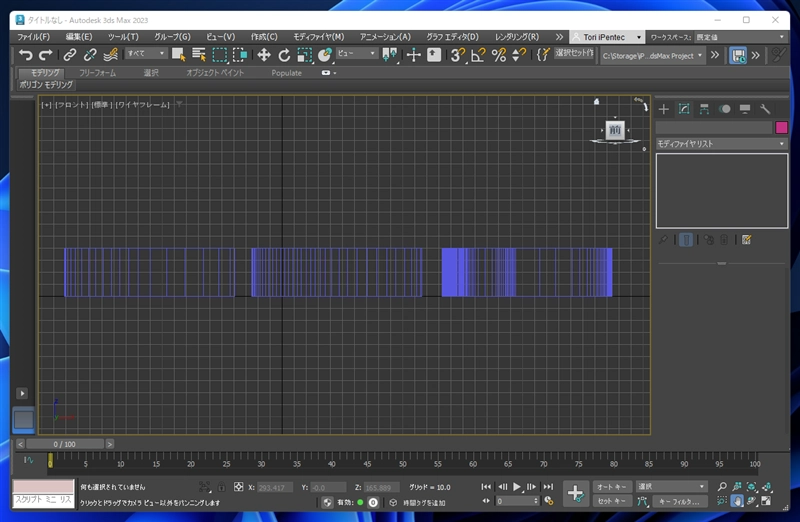This screenshot has height=522, width=800.
Task: Activate the Select and Scale tool
Action: (305, 55)
